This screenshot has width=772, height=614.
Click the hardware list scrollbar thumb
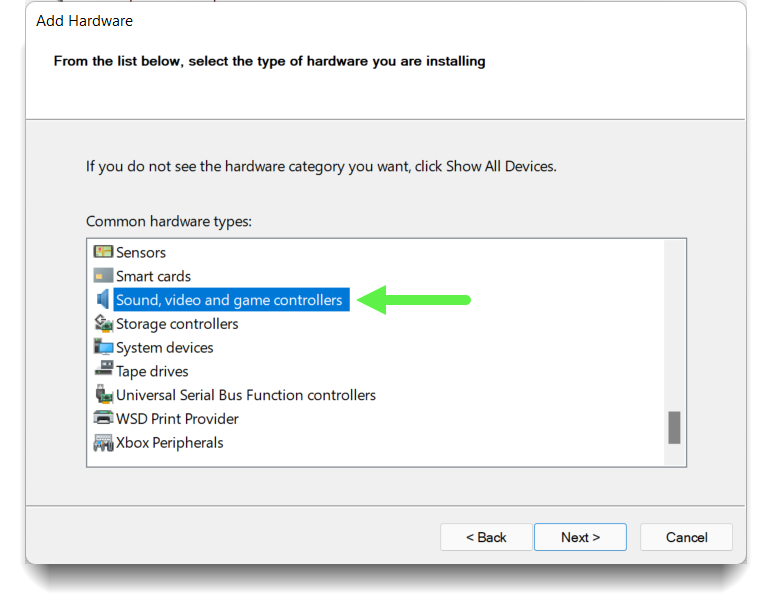[x=674, y=428]
